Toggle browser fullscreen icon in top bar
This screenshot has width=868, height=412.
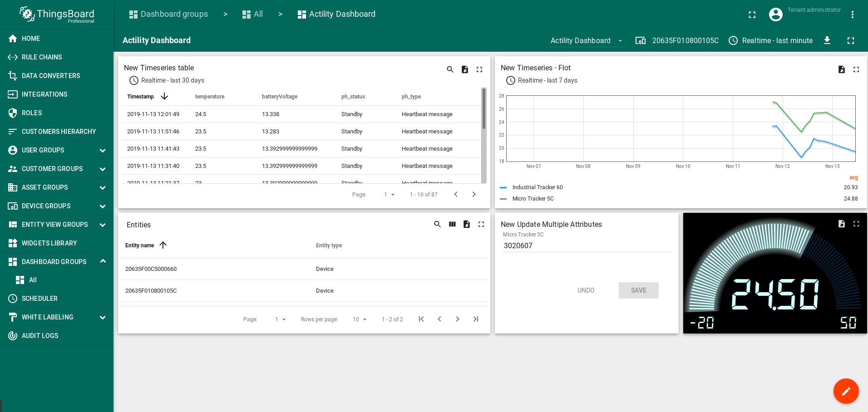752,15
